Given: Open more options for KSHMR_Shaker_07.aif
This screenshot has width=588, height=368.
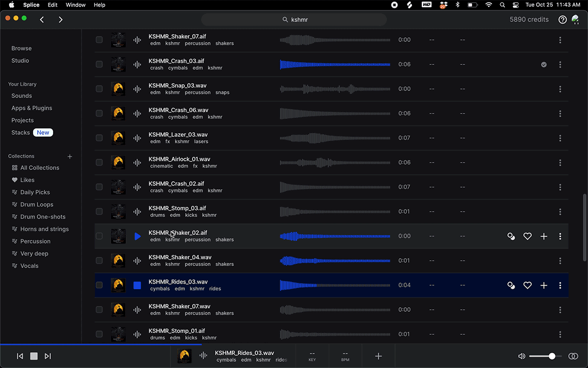Looking at the screenshot, I should click(560, 40).
